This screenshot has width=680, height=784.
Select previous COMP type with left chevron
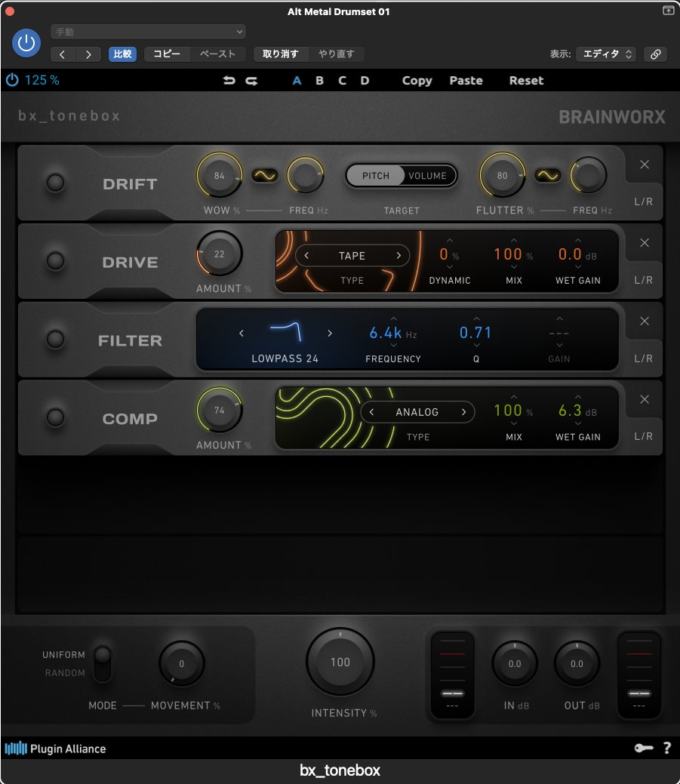pyautogui.click(x=371, y=412)
